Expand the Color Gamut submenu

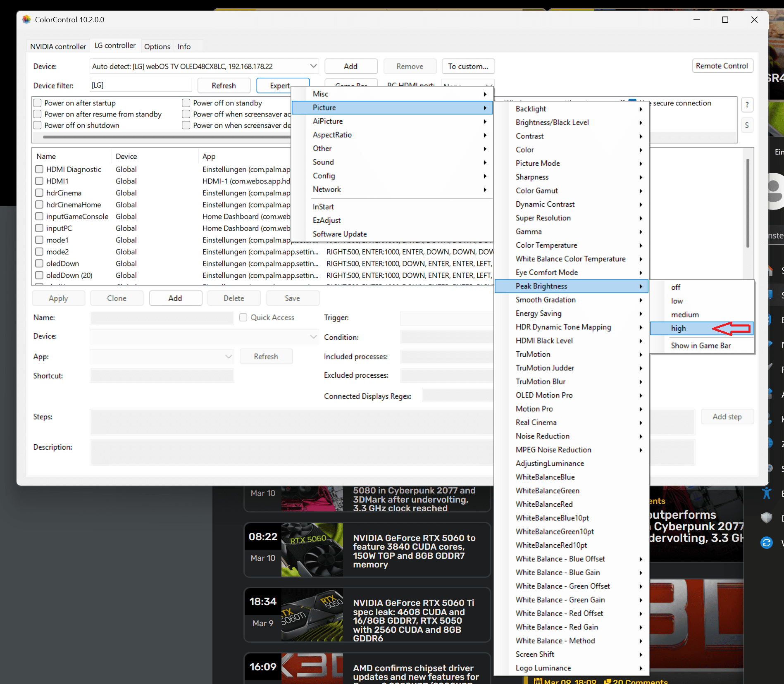point(572,191)
